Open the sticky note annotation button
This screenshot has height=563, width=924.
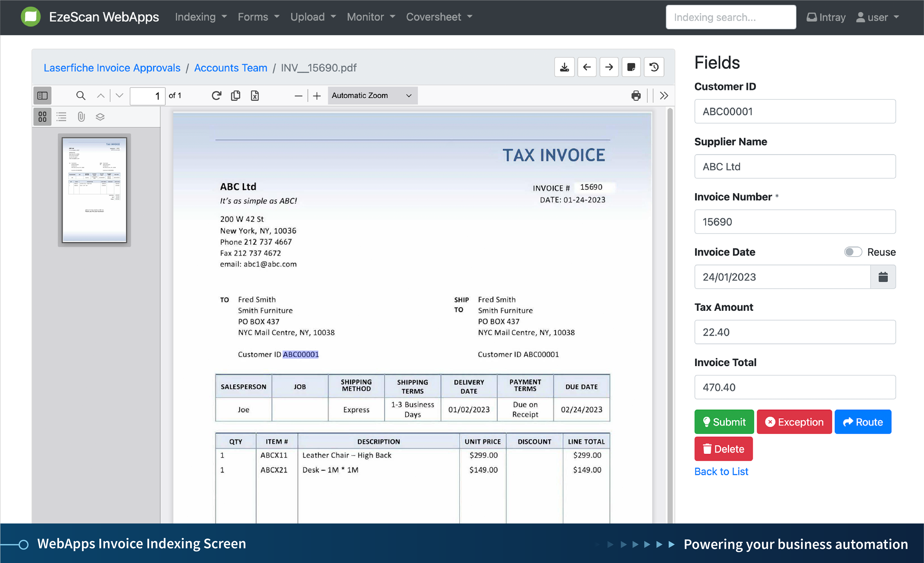tap(631, 67)
